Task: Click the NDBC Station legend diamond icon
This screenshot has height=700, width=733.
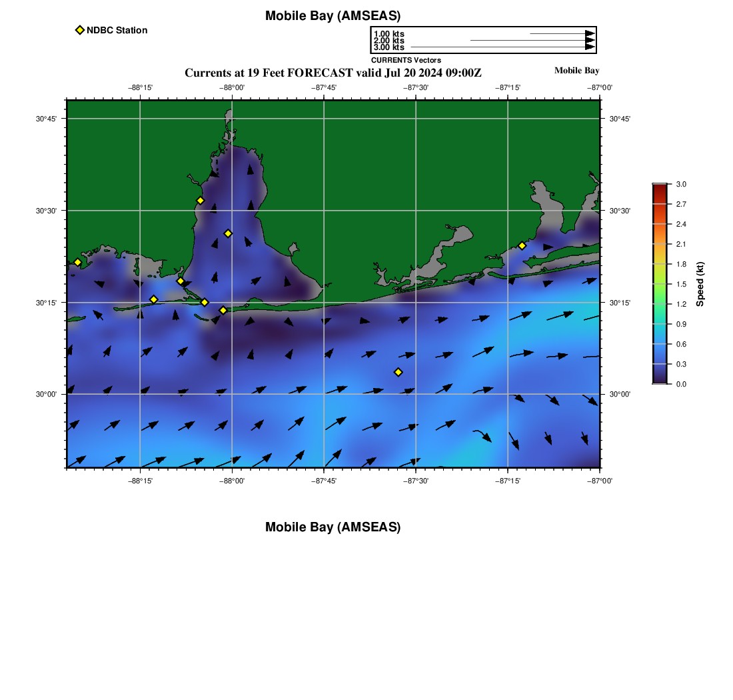Action: (80, 30)
